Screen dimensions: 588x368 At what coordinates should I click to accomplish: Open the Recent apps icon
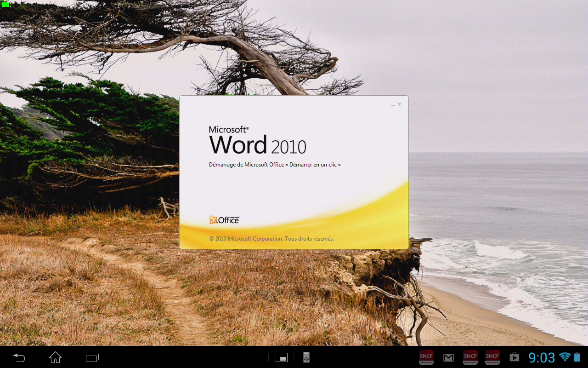[92, 357]
